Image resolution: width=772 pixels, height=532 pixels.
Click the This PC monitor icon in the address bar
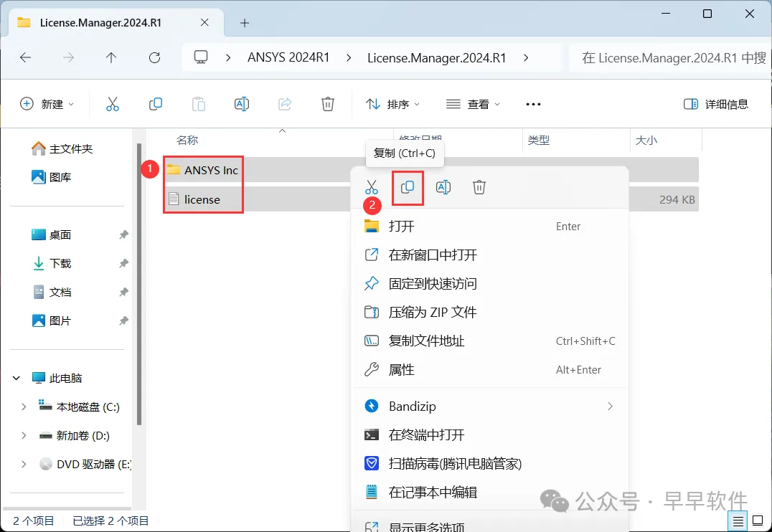coord(201,57)
